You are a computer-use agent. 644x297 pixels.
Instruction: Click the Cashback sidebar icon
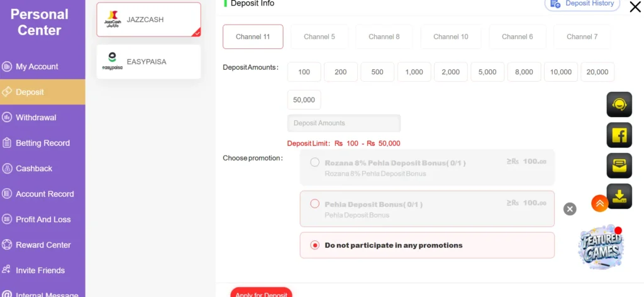6,169
